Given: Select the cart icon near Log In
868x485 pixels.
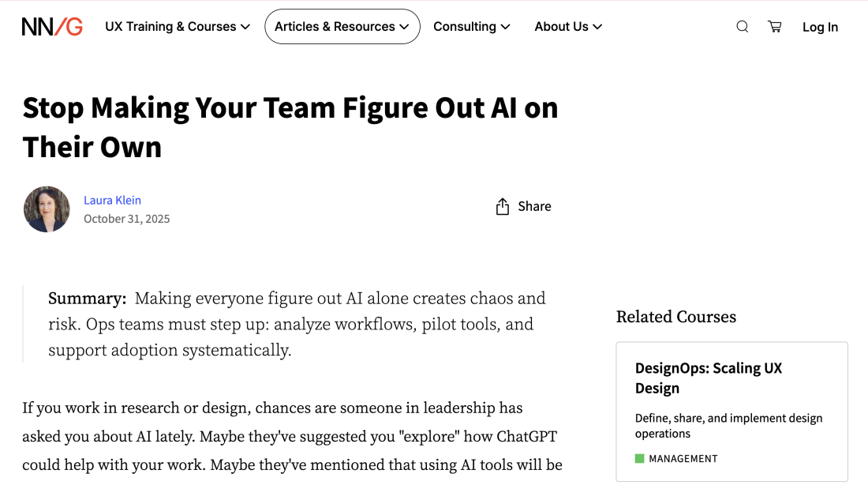Looking at the screenshot, I should point(775,26).
